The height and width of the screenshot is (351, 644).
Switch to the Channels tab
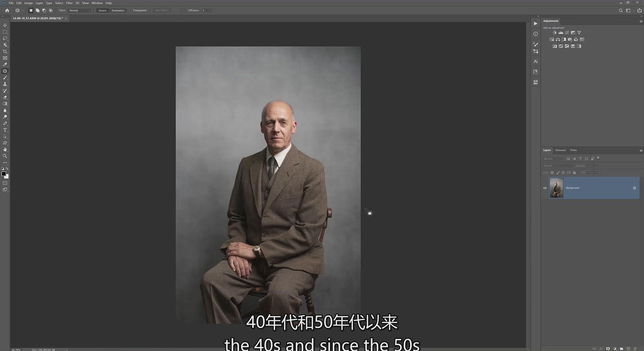(560, 150)
